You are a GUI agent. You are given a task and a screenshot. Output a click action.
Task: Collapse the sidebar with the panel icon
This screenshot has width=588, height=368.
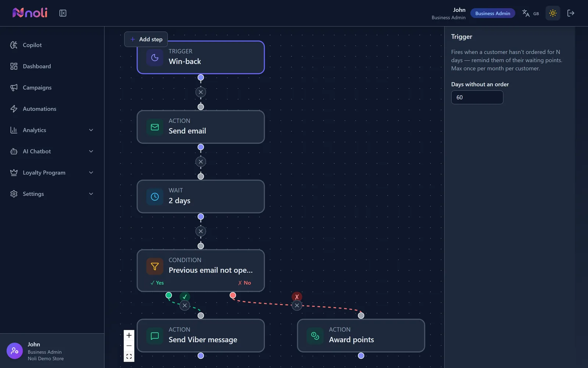(x=63, y=13)
